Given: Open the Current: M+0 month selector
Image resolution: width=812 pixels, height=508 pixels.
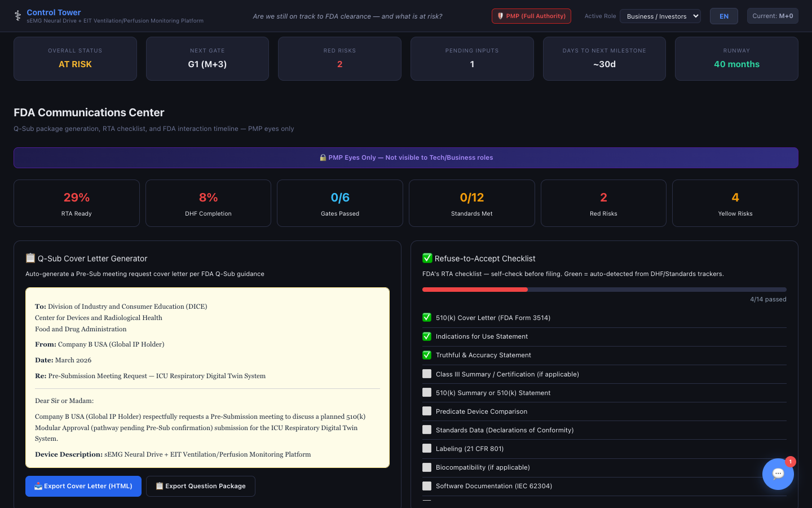Looking at the screenshot, I should tap(773, 16).
